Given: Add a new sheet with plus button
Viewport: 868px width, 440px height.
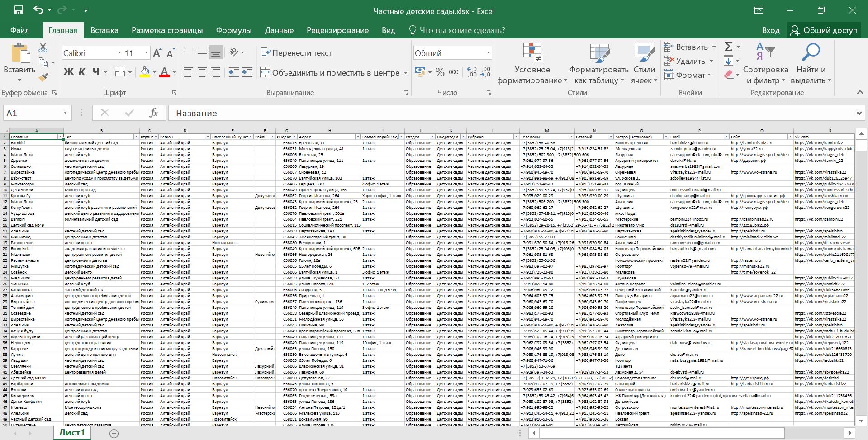Looking at the screenshot, I should pyautogui.click(x=114, y=433).
